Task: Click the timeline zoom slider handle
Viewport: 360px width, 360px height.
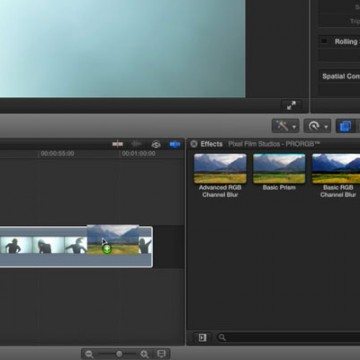Action: pyautogui.click(x=119, y=354)
